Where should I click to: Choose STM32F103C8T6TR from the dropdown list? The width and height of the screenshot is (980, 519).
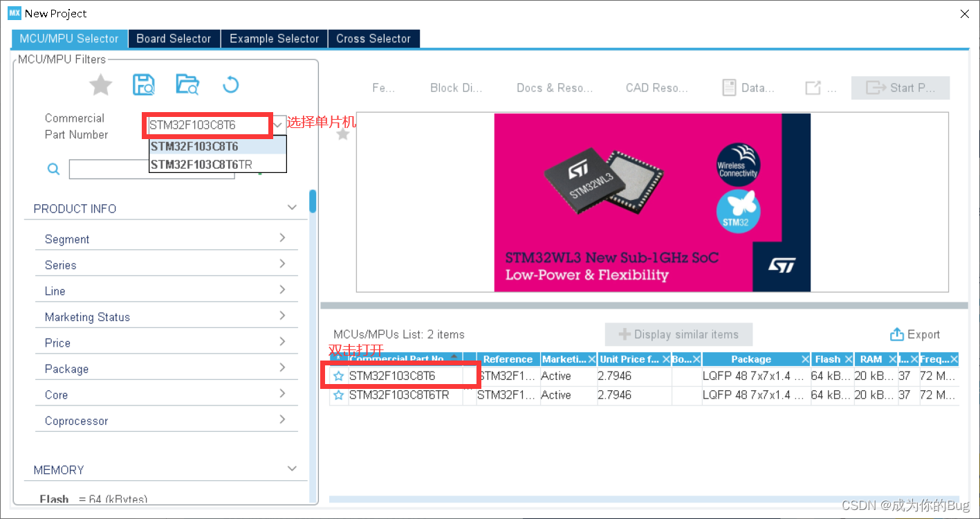[x=217, y=164]
